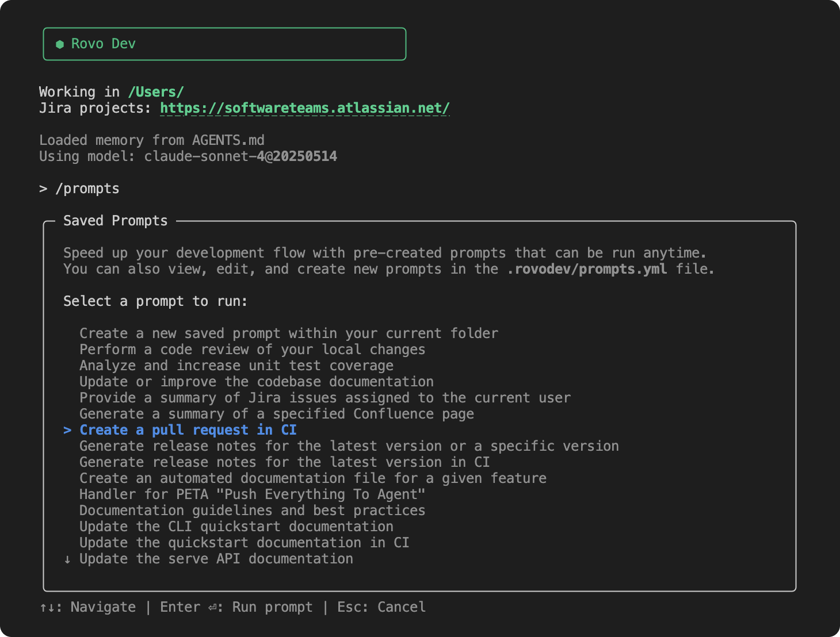Screen dimensions: 840x637
Task: Click the blue '>' selection cursor marker
Action: pos(67,431)
